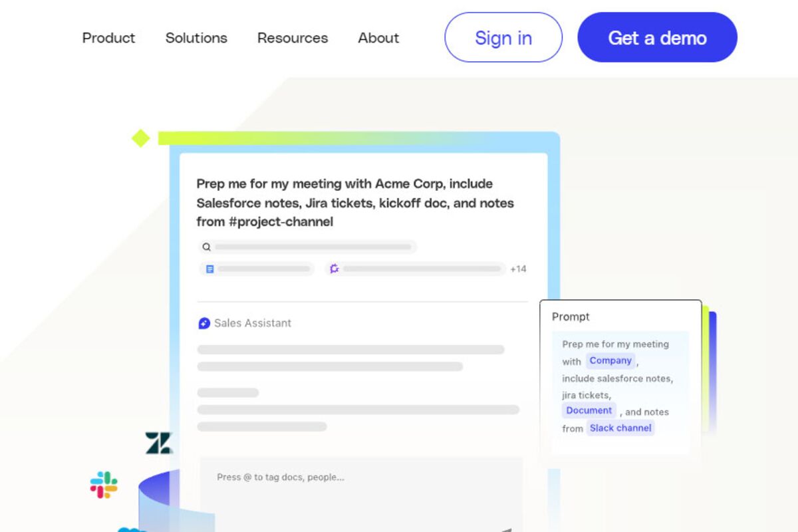Expand the Resources menu

[x=293, y=38]
